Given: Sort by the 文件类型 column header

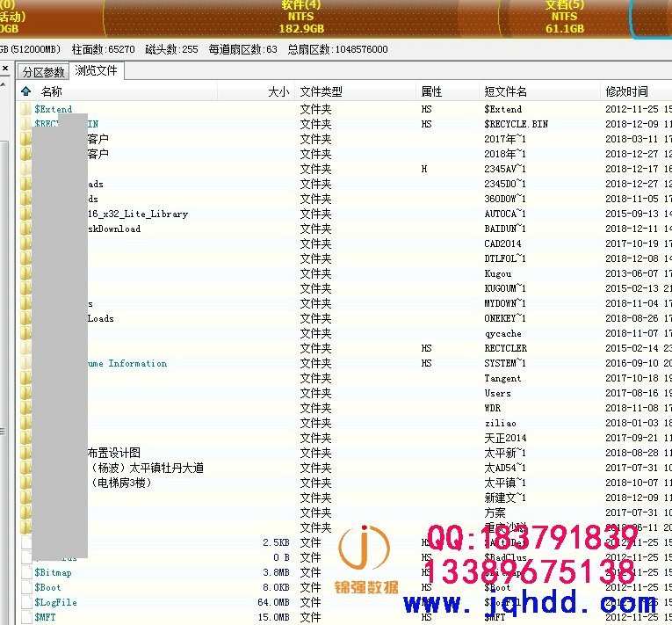Looking at the screenshot, I should (321, 91).
